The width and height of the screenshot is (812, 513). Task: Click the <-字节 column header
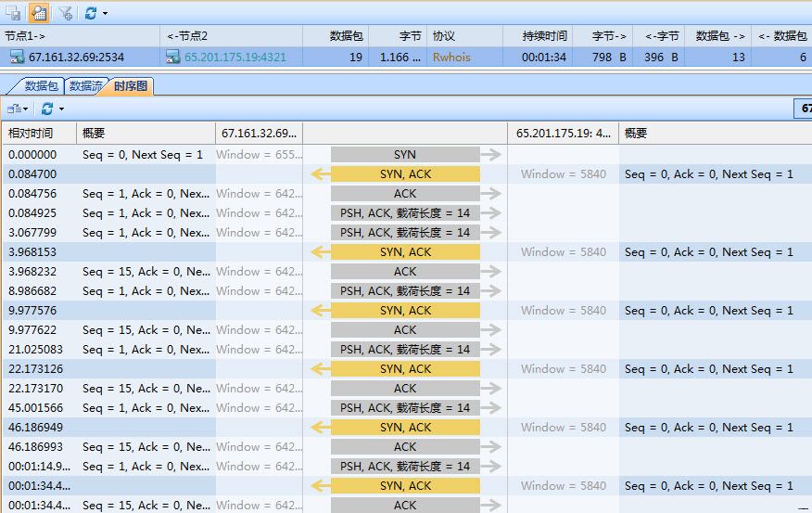coord(658,36)
